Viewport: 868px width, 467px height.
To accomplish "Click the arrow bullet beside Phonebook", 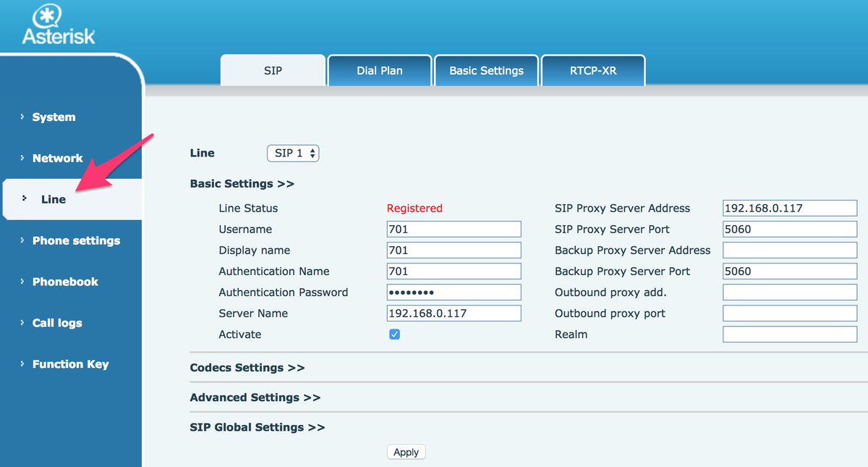I will click(22, 282).
